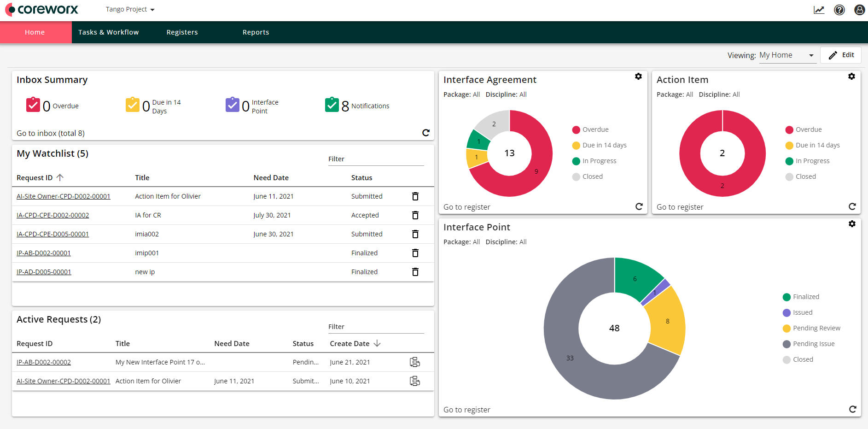The width and height of the screenshot is (868, 429).
Task: Open the Reports menu
Action: pos(256,32)
